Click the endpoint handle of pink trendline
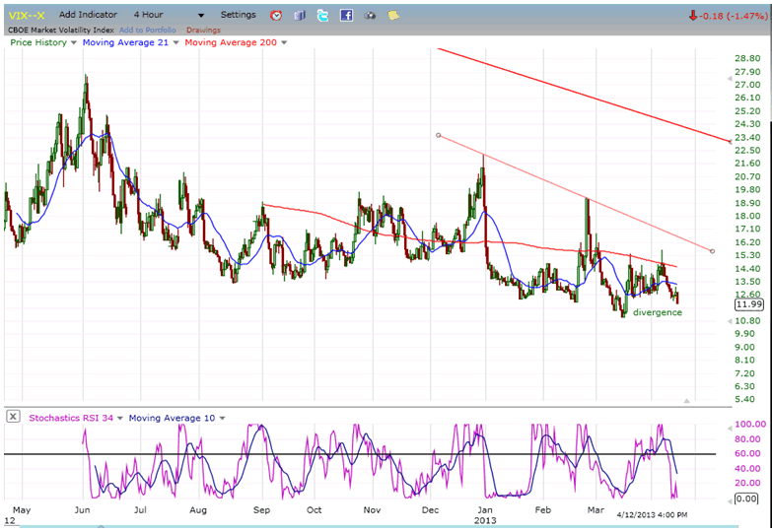772x532 pixels. pos(713,250)
